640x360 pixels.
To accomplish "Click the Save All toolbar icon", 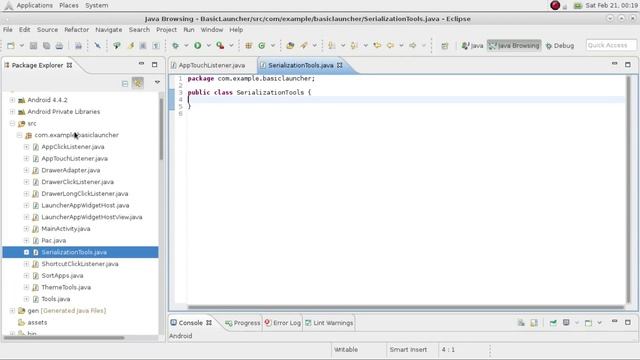I will coord(47,46).
